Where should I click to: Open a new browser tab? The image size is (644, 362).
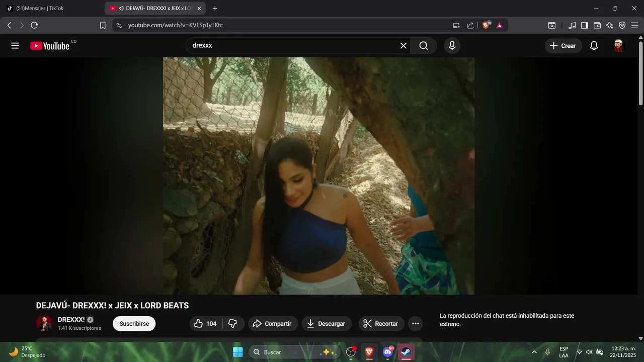(215, 9)
